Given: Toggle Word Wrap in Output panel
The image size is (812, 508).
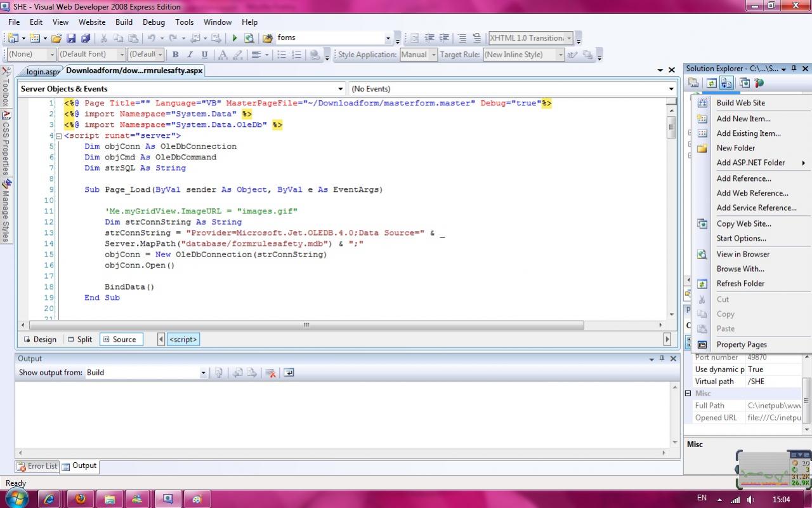Looking at the screenshot, I should (289, 373).
